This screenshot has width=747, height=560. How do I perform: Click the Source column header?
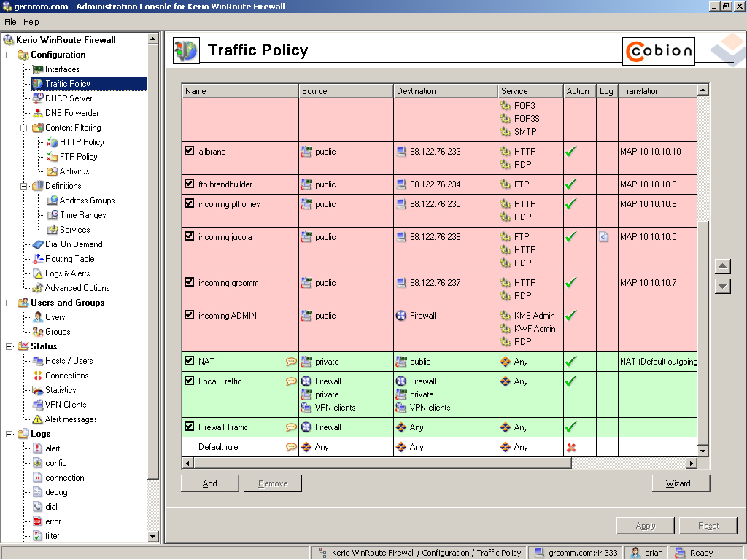346,91
